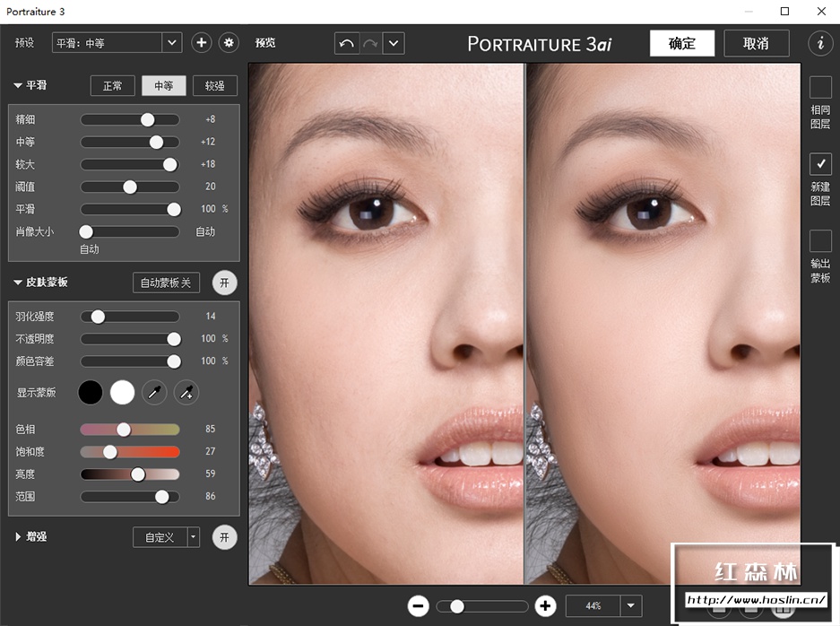Click the 中等 value +12

(208, 142)
